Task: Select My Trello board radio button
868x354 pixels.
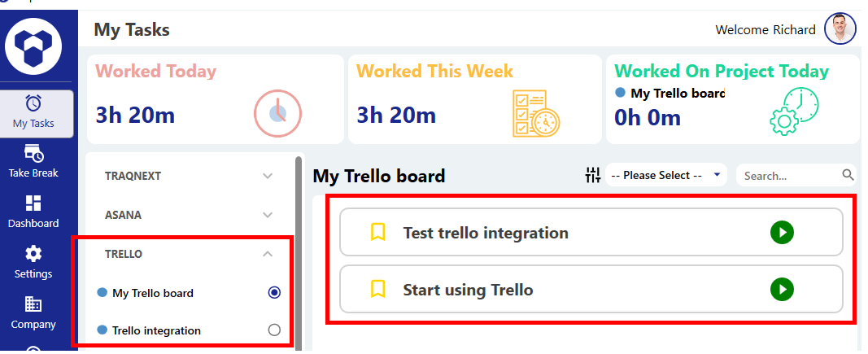Action: 274,293
